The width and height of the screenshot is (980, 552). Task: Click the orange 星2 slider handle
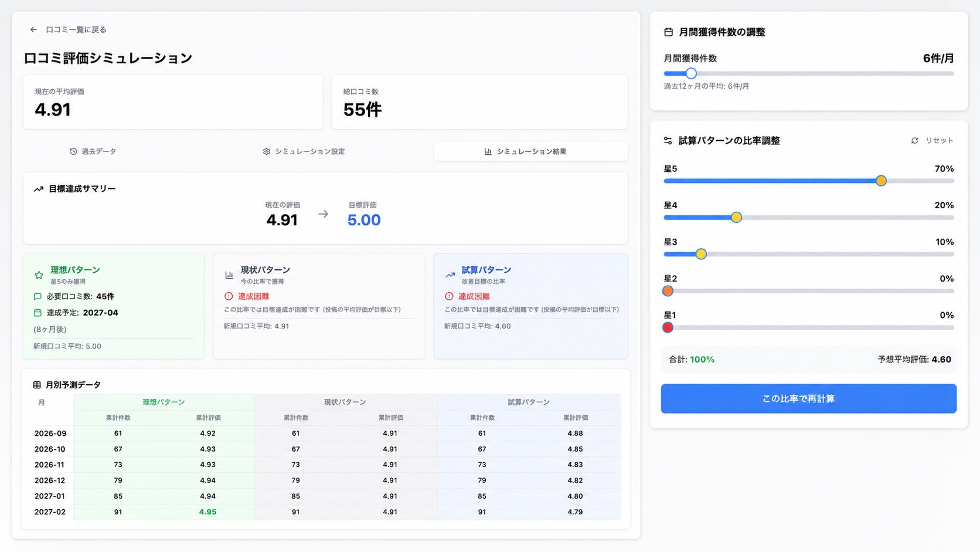tap(668, 291)
